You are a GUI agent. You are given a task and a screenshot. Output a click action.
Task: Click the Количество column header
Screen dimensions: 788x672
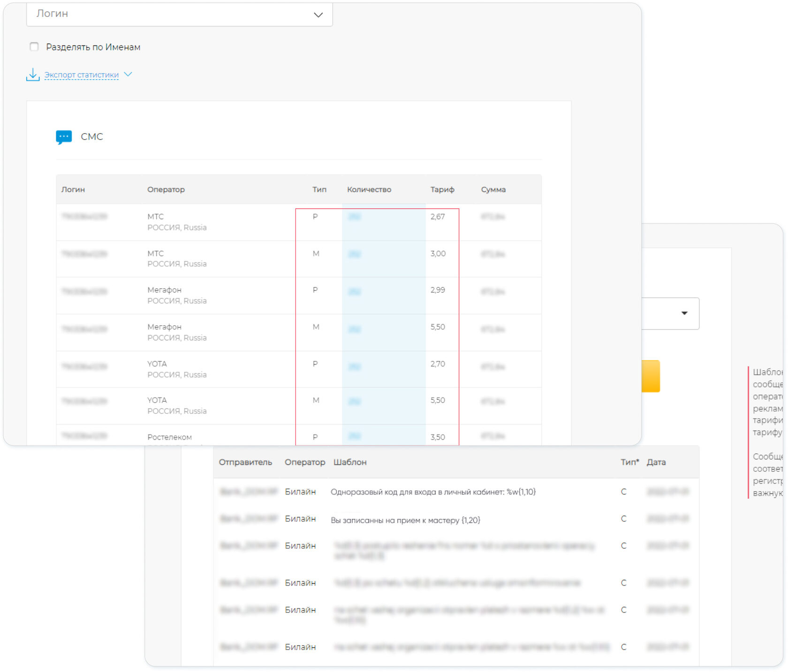[x=369, y=190]
